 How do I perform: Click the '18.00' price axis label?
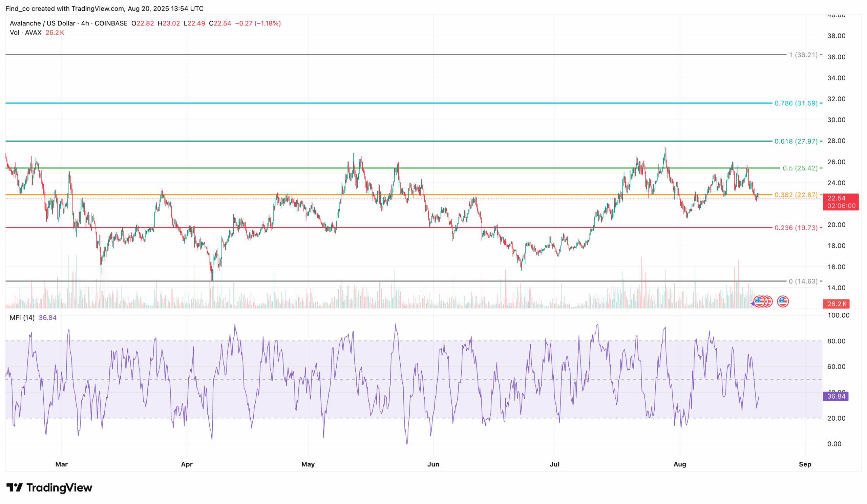tap(837, 246)
